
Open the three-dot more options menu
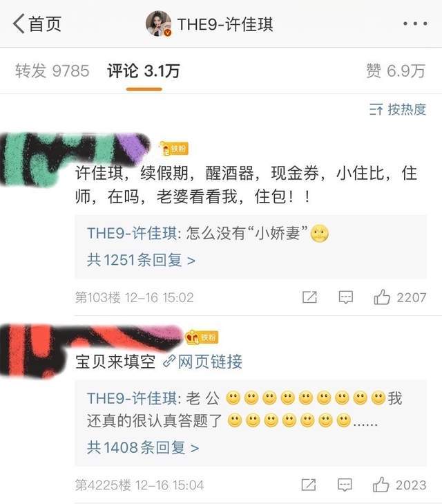(x=415, y=24)
